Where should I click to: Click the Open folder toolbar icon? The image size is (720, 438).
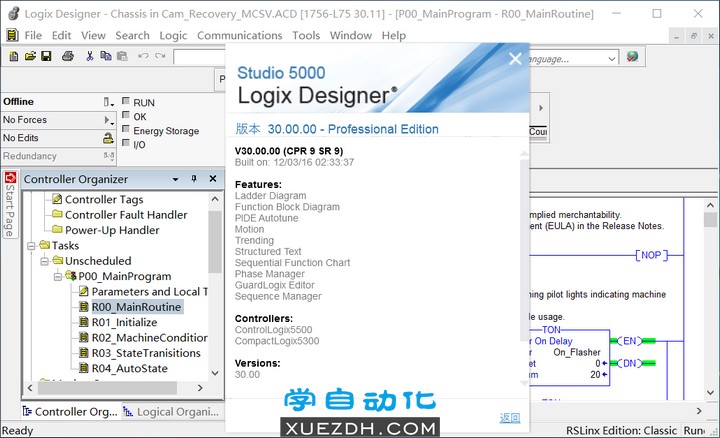(x=30, y=56)
